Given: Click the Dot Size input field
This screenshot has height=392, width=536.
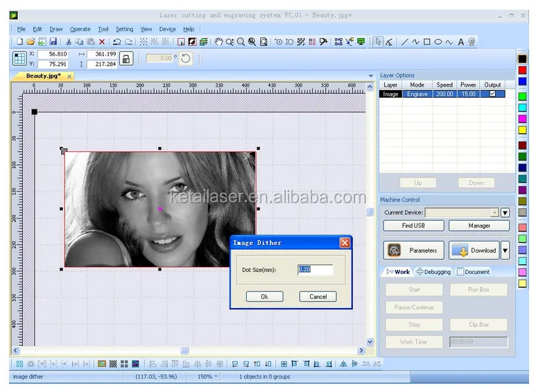Looking at the screenshot, I should 315,270.
